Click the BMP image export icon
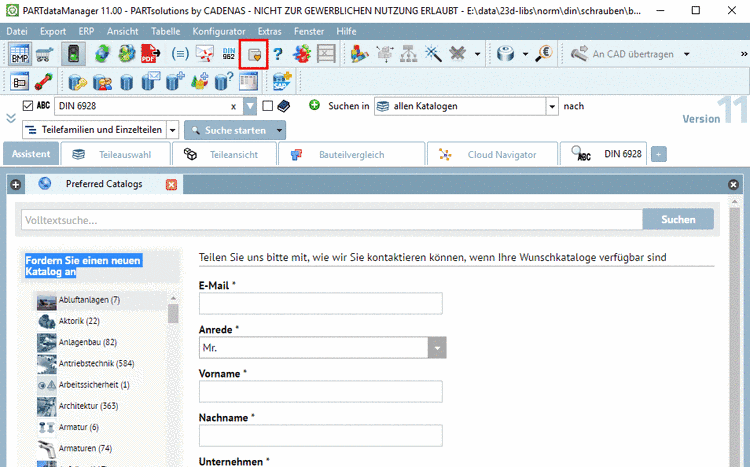The image size is (750, 467). (20, 54)
